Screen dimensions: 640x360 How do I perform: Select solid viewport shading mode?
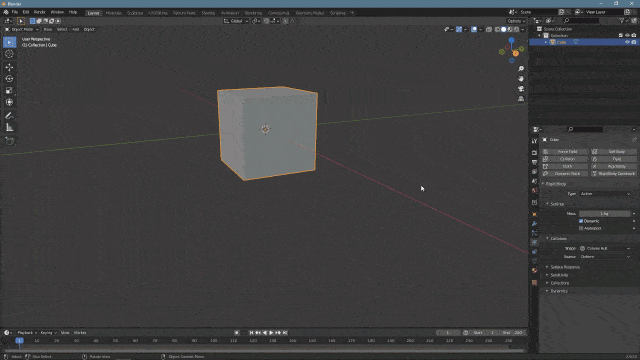(504, 29)
